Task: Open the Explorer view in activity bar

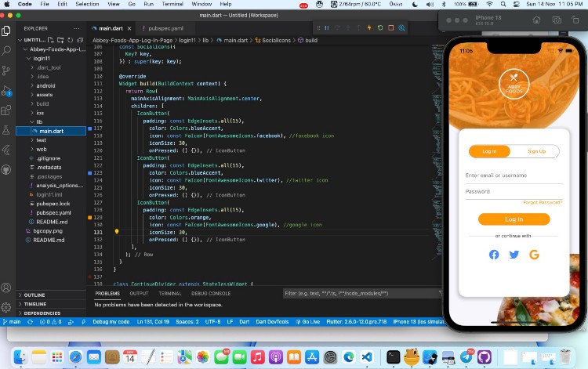Action: tap(6, 31)
